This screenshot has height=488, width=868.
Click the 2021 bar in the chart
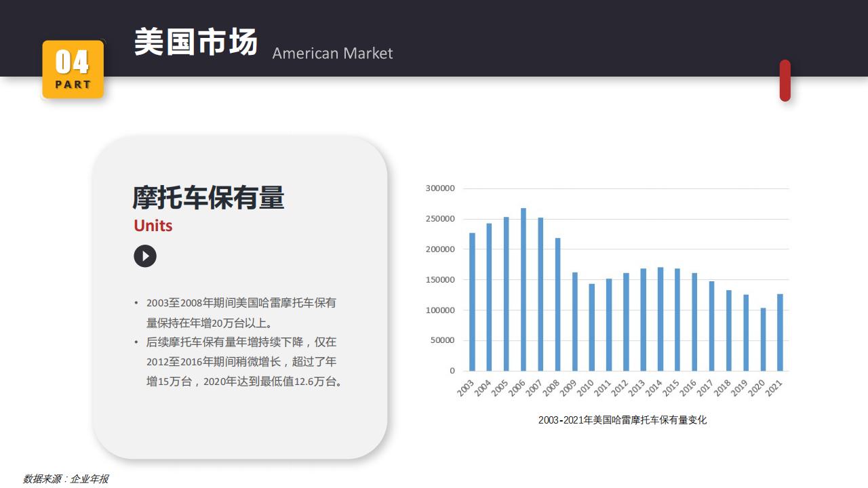click(x=780, y=332)
